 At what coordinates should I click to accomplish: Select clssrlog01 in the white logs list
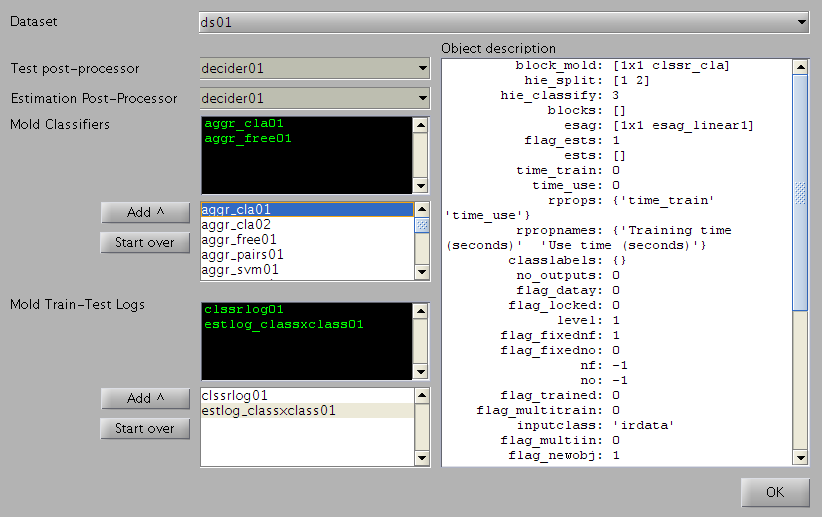point(307,395)
